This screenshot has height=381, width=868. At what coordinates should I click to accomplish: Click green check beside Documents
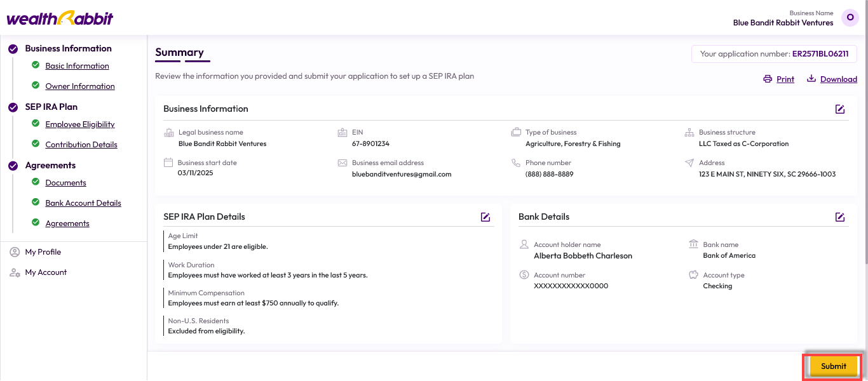pos(36,182)
